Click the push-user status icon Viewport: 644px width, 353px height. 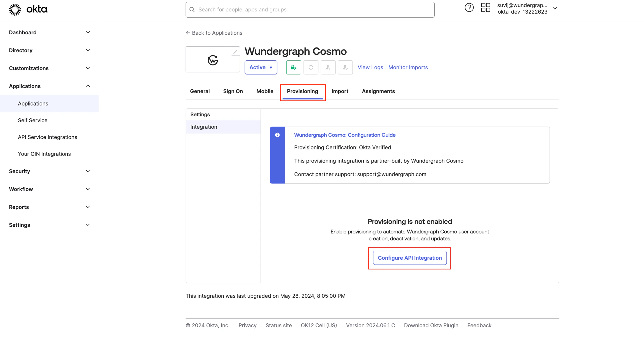click(x=328, y=67)
